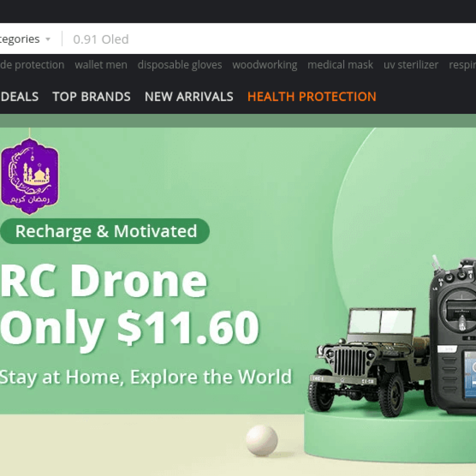Open the categories dropdown arrow
This screenshot has height=476, width=476.
point(48,39)
